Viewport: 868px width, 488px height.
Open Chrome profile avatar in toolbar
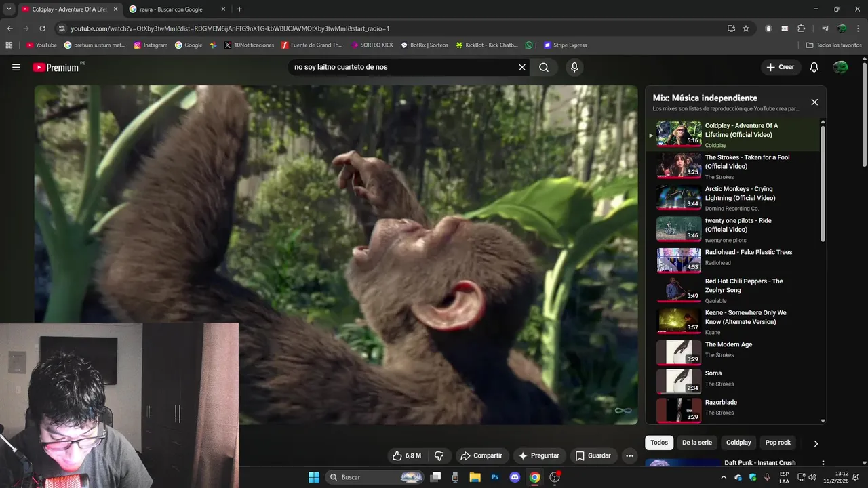click(x=842, y=28)
